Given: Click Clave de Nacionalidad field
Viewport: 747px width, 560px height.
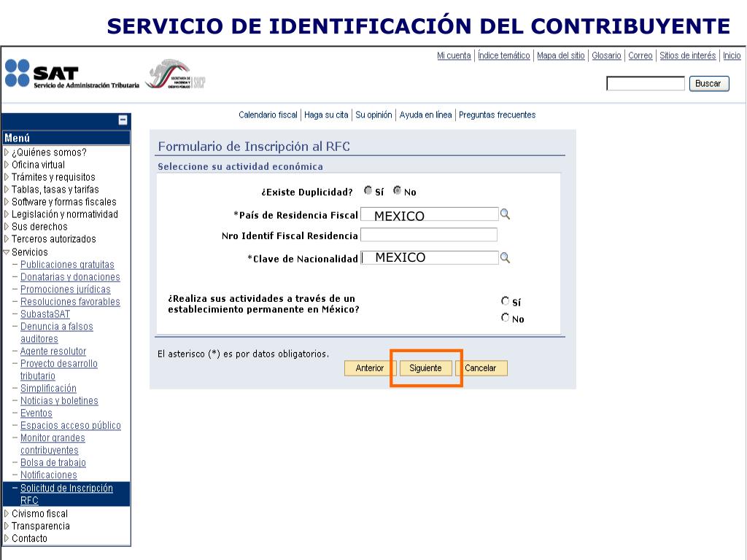Looking at the screenshot, I should tap(429, 257).
